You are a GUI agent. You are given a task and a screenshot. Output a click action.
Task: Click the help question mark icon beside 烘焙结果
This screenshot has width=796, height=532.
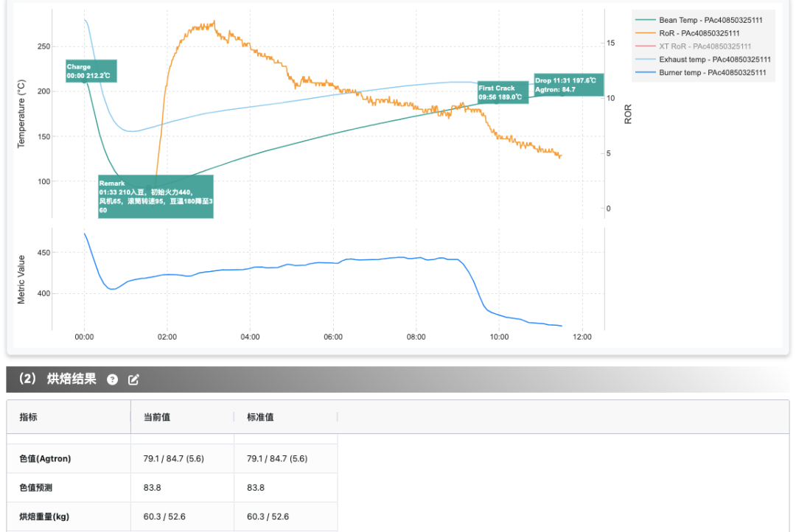pos(112,379)
